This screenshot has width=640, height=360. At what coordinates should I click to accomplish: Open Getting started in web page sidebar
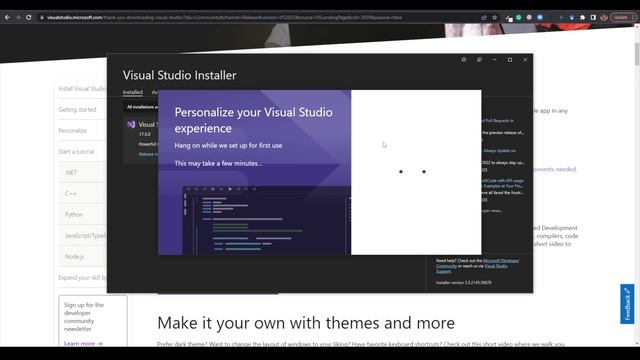(77, 109)
